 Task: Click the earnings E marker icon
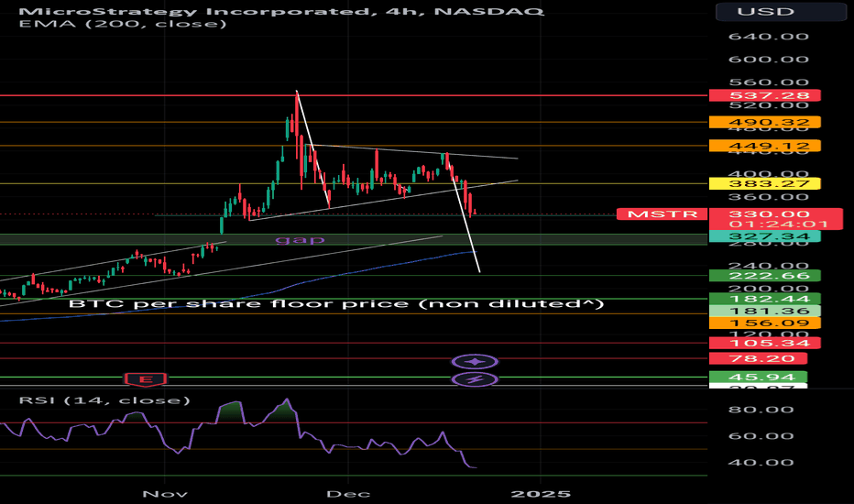pos(146,378)
